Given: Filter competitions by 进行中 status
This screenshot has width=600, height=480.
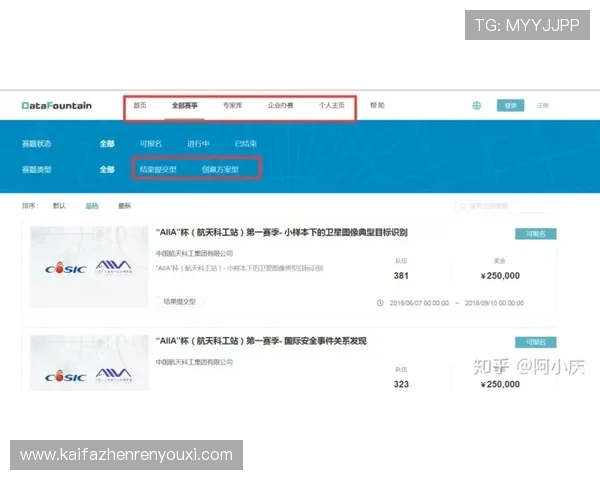Looking at the screenshot, I should pyautogui.click(x=198, y=144).
